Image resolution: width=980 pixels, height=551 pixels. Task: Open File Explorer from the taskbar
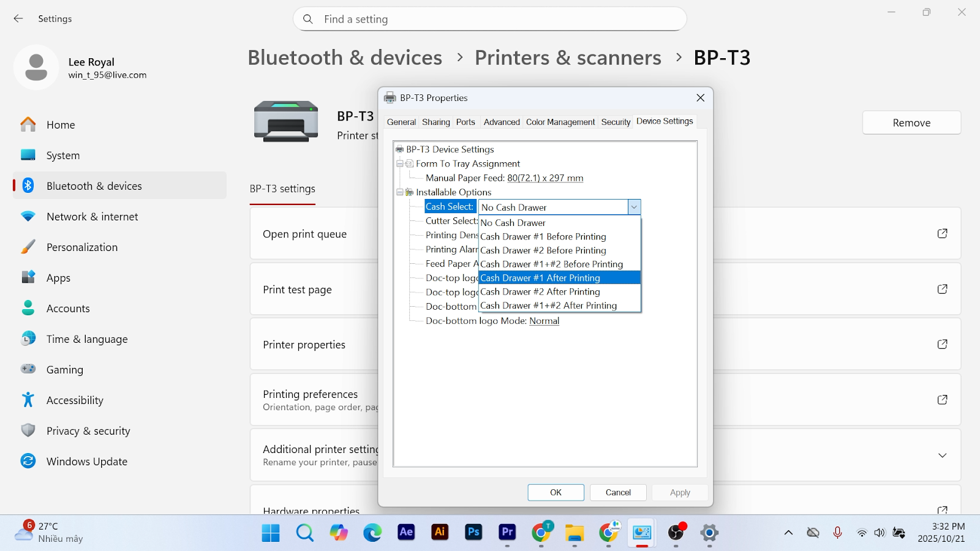click(x=575, y=533)
